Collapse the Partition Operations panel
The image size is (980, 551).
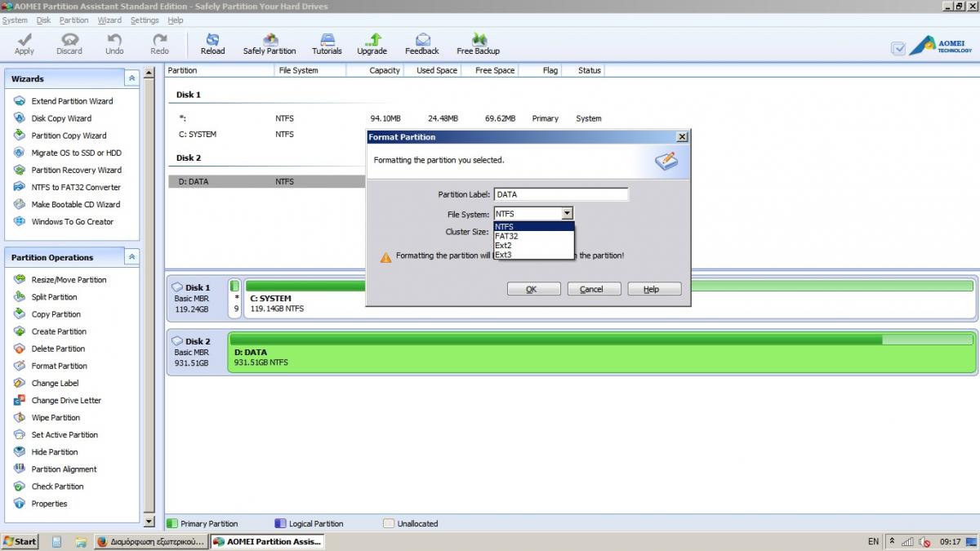(x=131, y=257)
